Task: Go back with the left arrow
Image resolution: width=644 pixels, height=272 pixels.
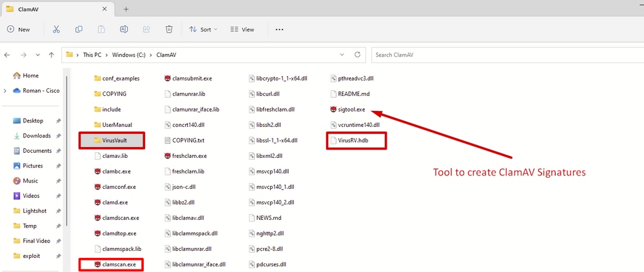Action: (7, 55)
